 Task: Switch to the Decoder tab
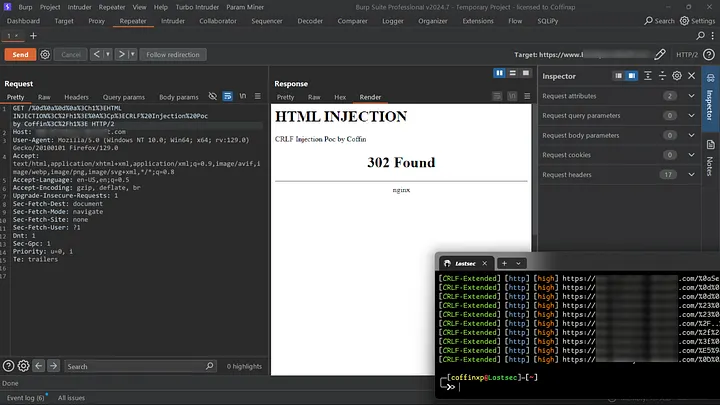310,21
